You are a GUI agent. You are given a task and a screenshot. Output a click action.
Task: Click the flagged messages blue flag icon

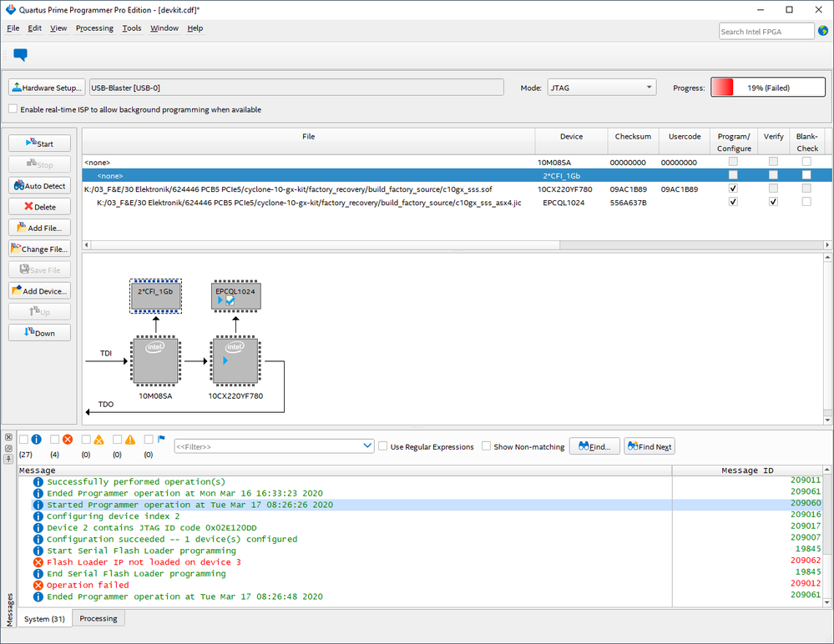click(161, 439)
